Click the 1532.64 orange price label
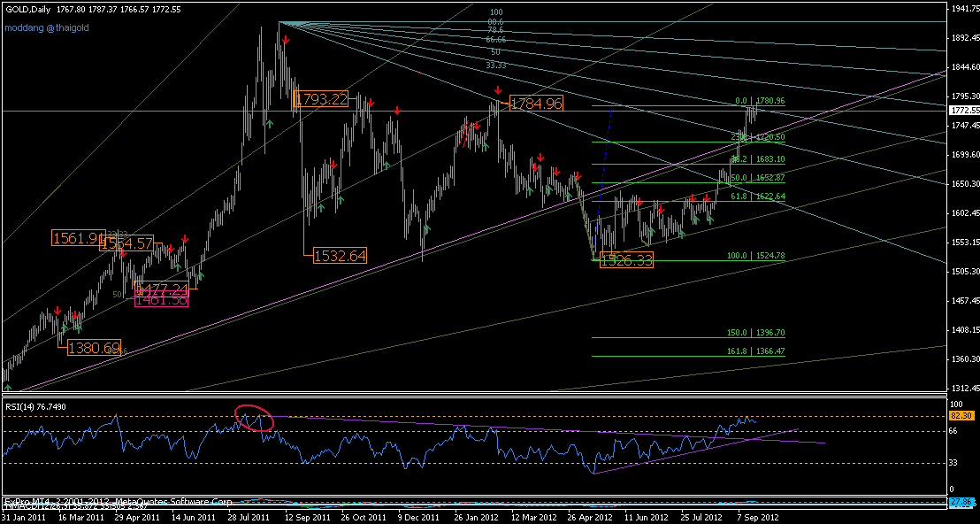This screenshot has width=980, height=524. (x=340, y=256)
